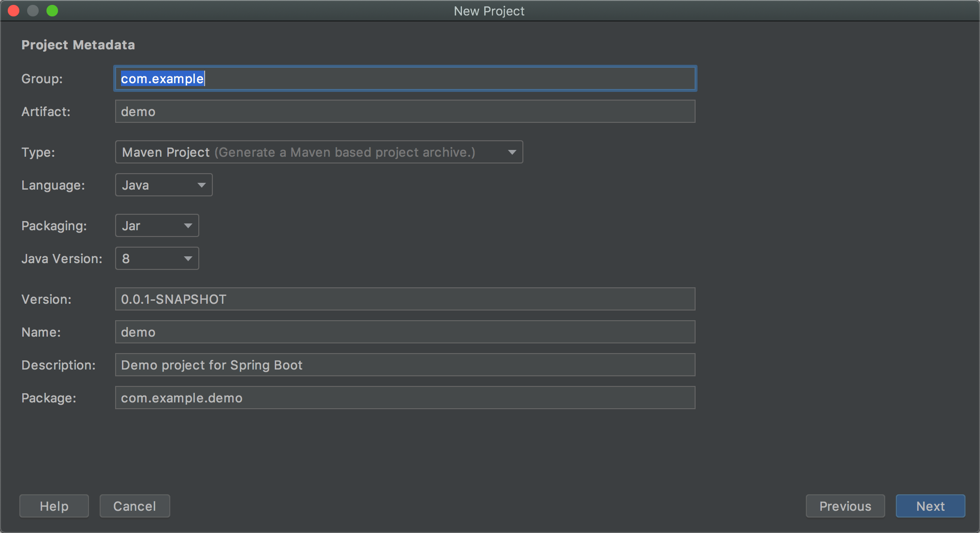
Task: Click the Version field with 0.0.1-SNAPSHOT
Action: [405, 299]
